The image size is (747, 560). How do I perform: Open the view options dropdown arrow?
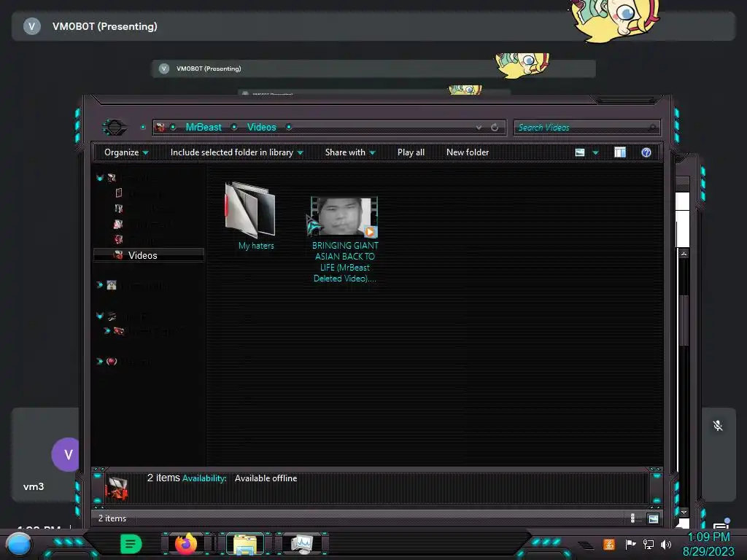[x=595, y=152]
